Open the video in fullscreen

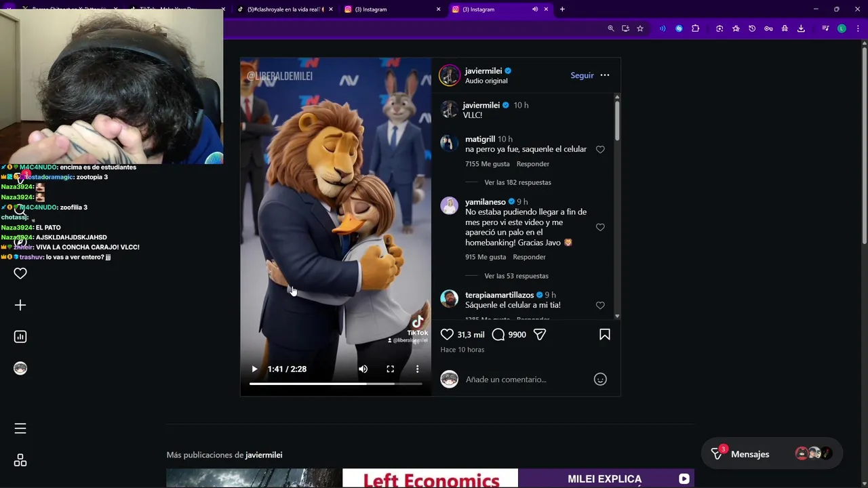pyautogui.click(x=390, y=369)
